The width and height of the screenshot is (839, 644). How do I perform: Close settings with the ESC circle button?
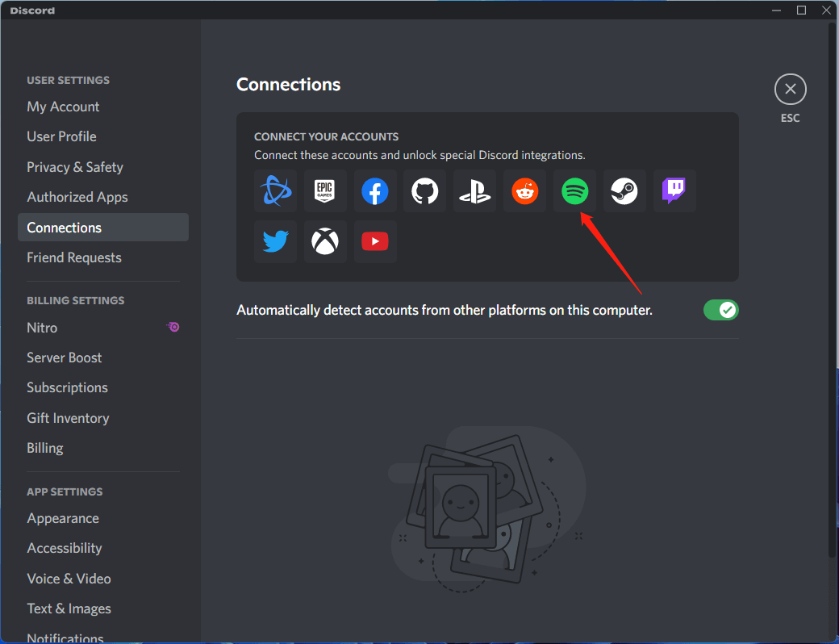tap(791, 90)
